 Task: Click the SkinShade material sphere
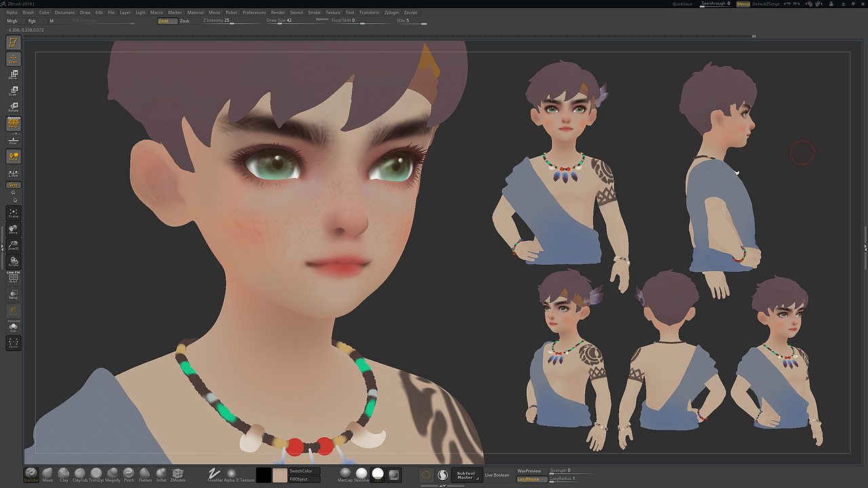[361, 474]
